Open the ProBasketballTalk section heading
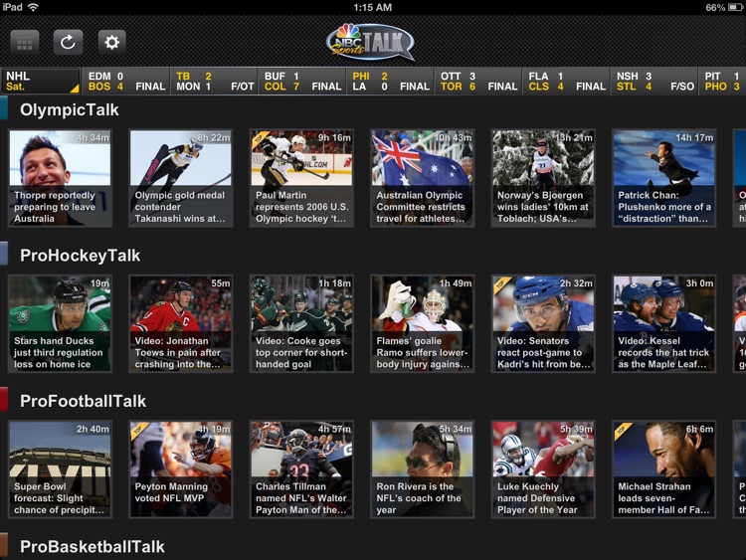This screenshot has height=560, width=746. (93, 547)
